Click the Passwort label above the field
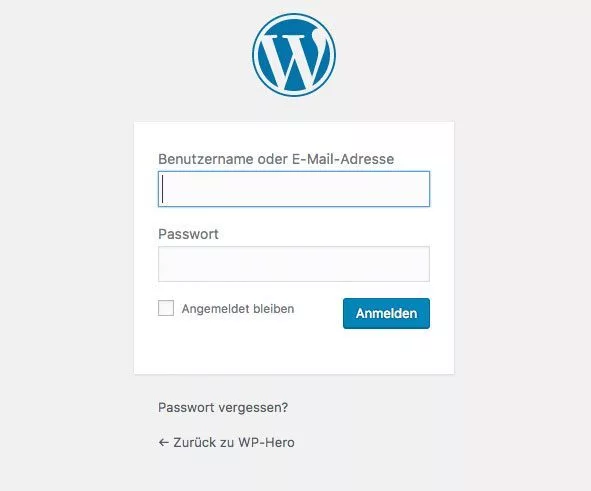 [x=188, y=234]
